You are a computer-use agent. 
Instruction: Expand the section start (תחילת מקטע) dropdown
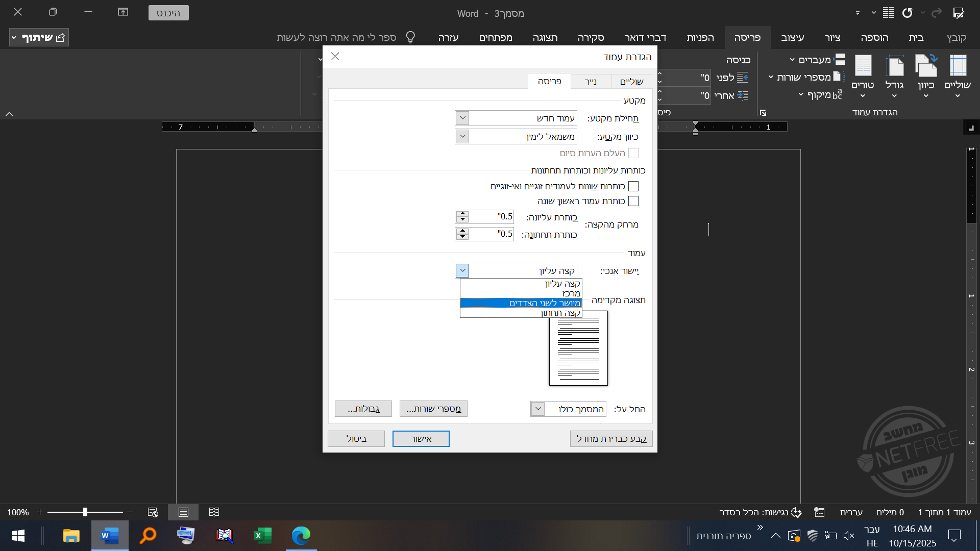[x=462, y=118]
